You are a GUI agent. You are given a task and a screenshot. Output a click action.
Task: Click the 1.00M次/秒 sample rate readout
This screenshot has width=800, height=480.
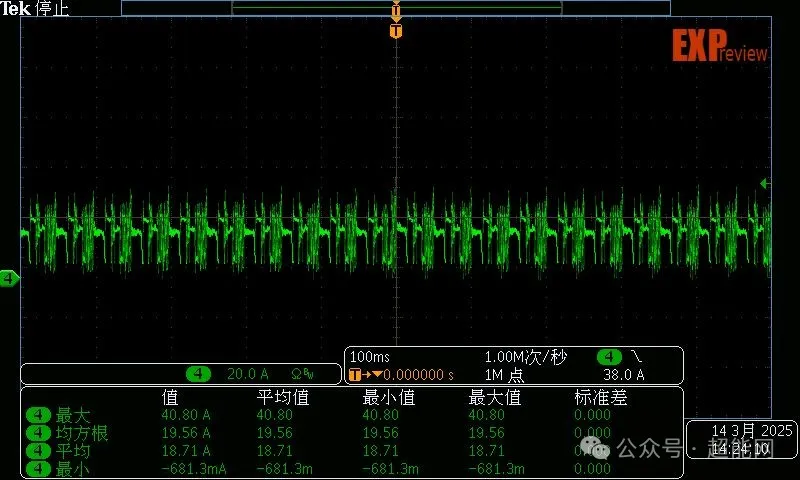[x=527, y=357]
